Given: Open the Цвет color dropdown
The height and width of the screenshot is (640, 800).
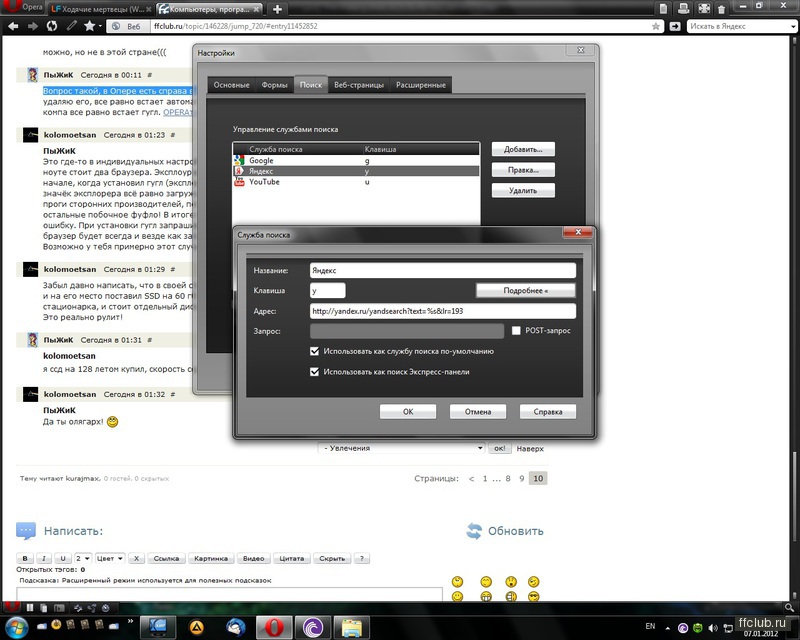Looking at the screenshot, I should click(109, 558).
